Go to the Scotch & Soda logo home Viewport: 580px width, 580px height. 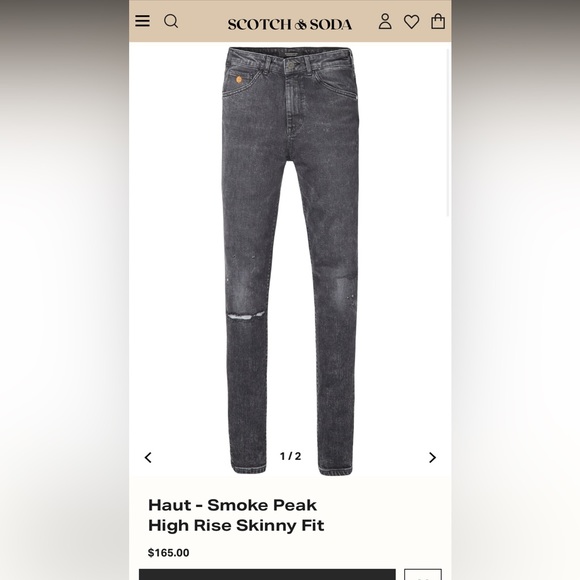point(290,24)
